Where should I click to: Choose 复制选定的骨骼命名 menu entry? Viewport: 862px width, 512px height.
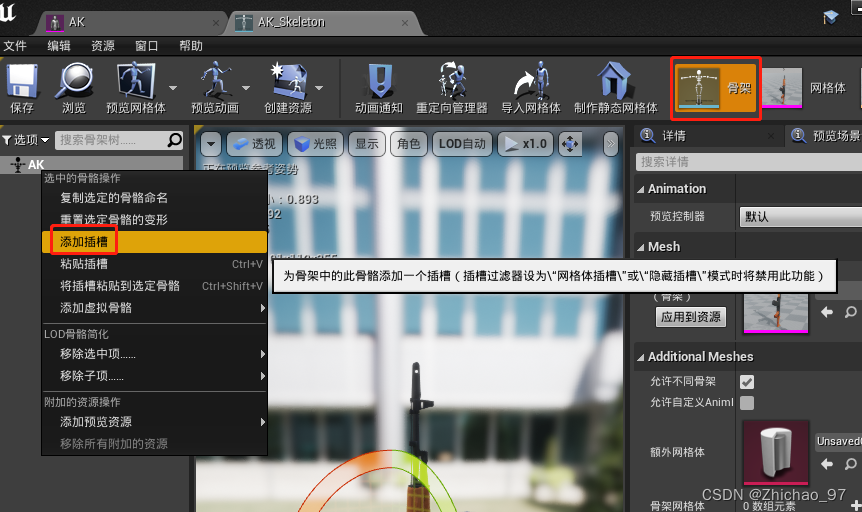coord(154,198)
